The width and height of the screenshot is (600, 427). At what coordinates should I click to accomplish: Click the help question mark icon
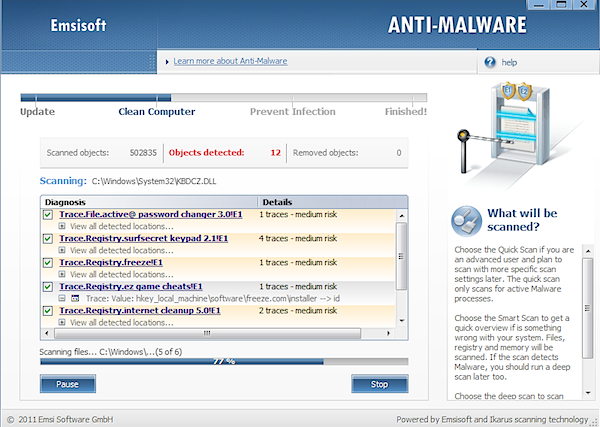(x=490, y=62)
